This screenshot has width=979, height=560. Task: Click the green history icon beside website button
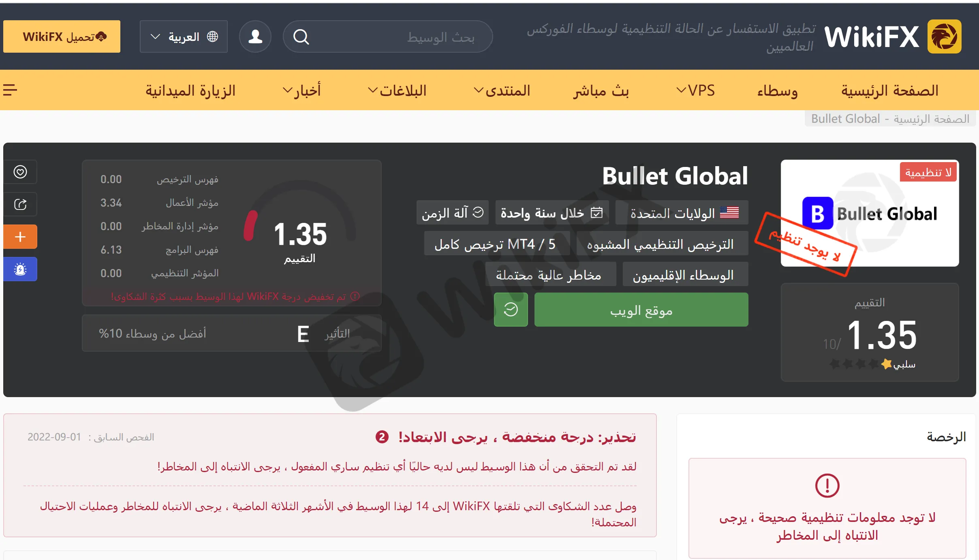click(x=511, y=310)
